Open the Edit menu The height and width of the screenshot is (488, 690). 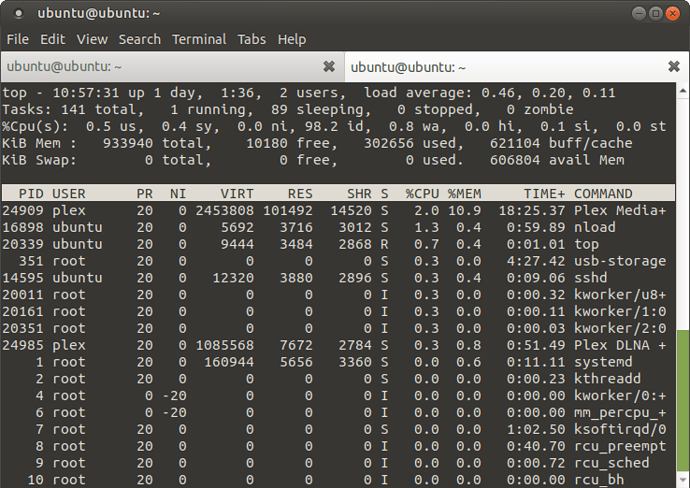pos(53,39)
